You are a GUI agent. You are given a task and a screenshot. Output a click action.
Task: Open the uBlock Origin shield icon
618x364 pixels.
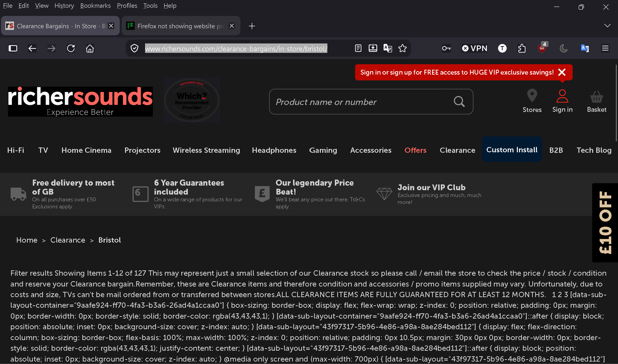coord(542,48)
